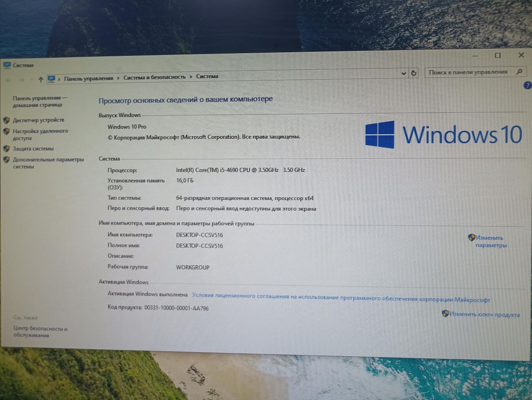The image size is (532, 400).
Task: Click the Рабочая группа: label
Action: pos(128,267)
